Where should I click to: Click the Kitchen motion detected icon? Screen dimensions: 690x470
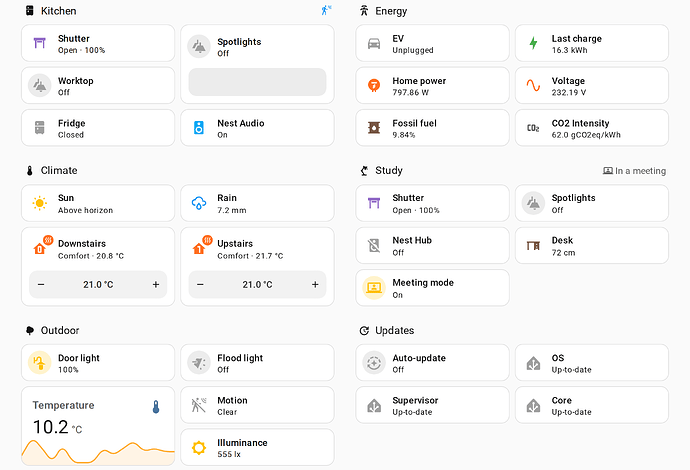click(x=326, y=10)
